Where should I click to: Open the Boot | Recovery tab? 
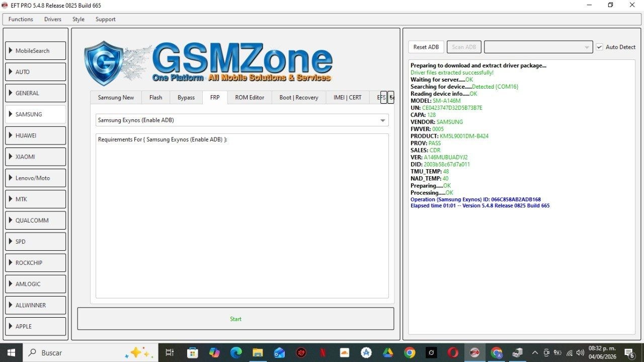coord(299,98)
